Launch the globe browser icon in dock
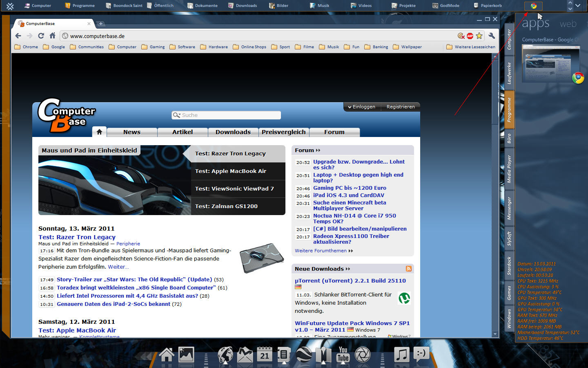This screenshot has height=368, width=588. (x=225, y=355)
